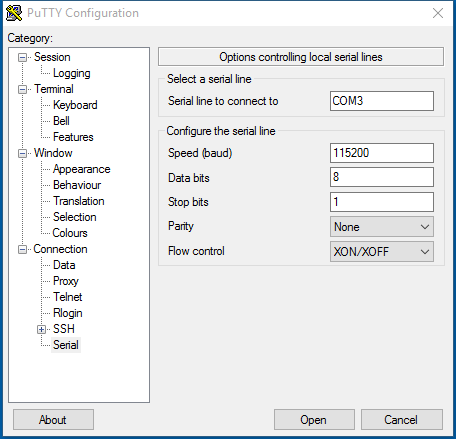Collapse the Window category node
This screenshot has height=439, width=456.
tap(22, 154)
